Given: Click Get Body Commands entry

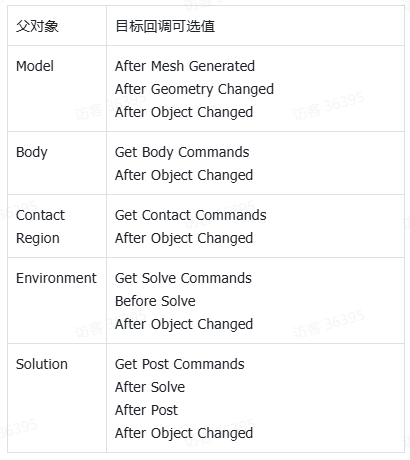Looking at the screenshot, I should (182, 152).
